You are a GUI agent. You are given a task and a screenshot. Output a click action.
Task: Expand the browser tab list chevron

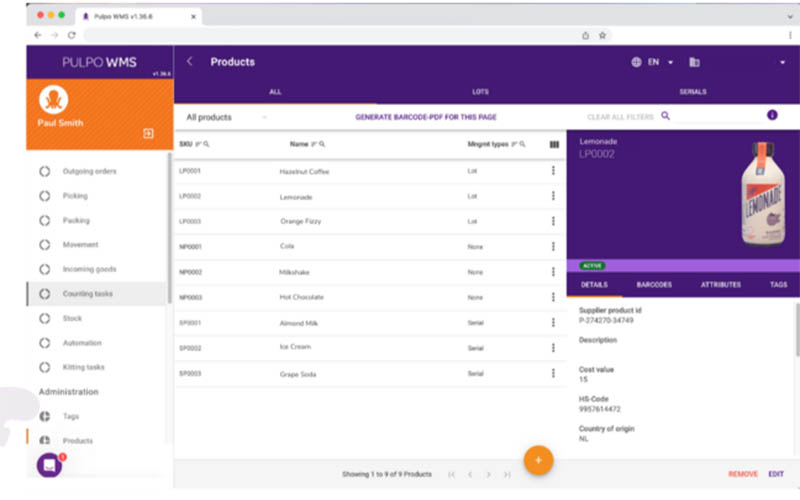coord(790,16)
